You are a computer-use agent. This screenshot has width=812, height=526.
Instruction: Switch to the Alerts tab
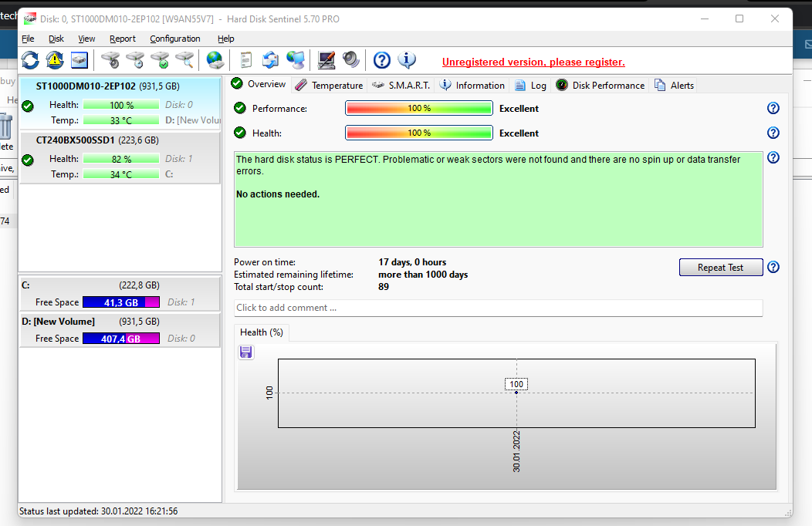tap(675, 86)
